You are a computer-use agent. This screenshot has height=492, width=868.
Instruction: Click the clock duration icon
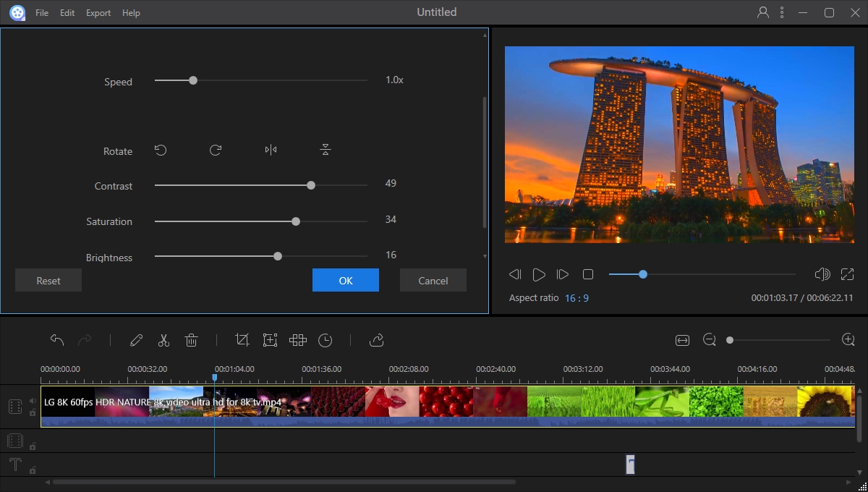[x=325, y=340]
